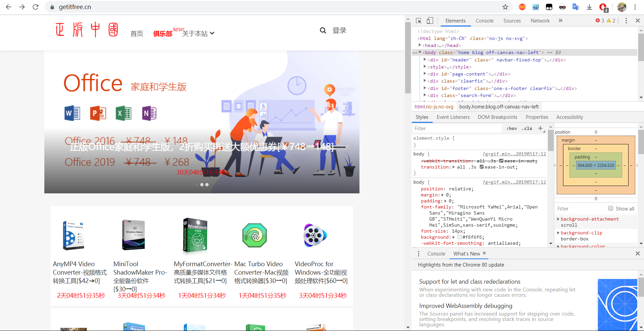The height and width of the screenshot is (331, 644).
Task: Open the Properties pane tab
Action: (537, 117)
